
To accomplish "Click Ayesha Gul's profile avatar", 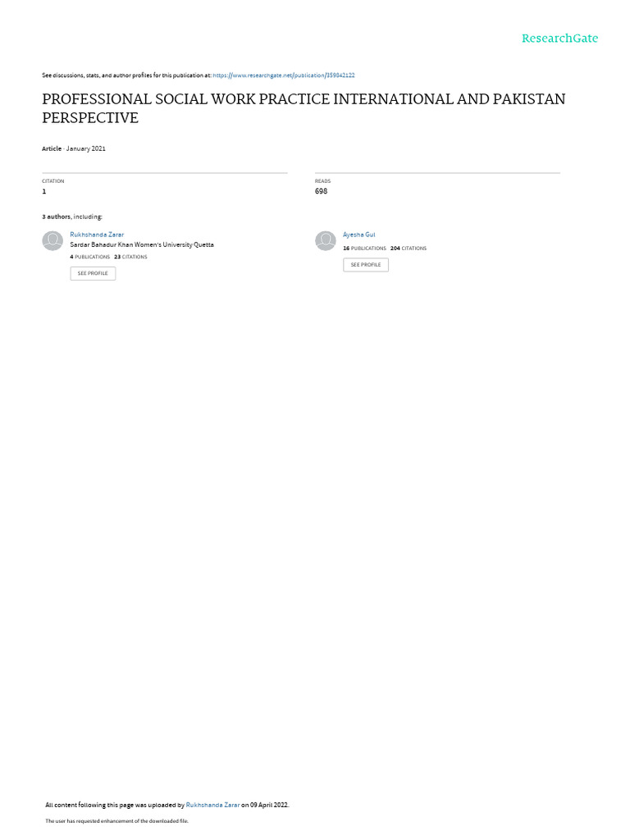I will tap(325, 240).
